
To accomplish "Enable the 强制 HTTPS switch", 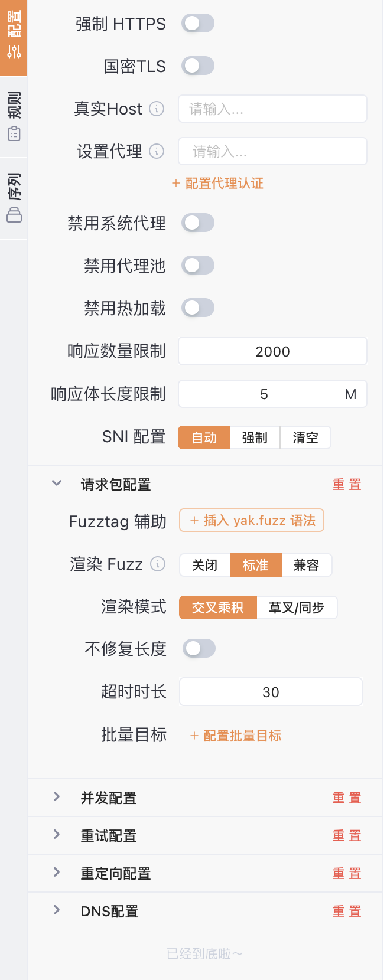I will click(x=198, y=24).
